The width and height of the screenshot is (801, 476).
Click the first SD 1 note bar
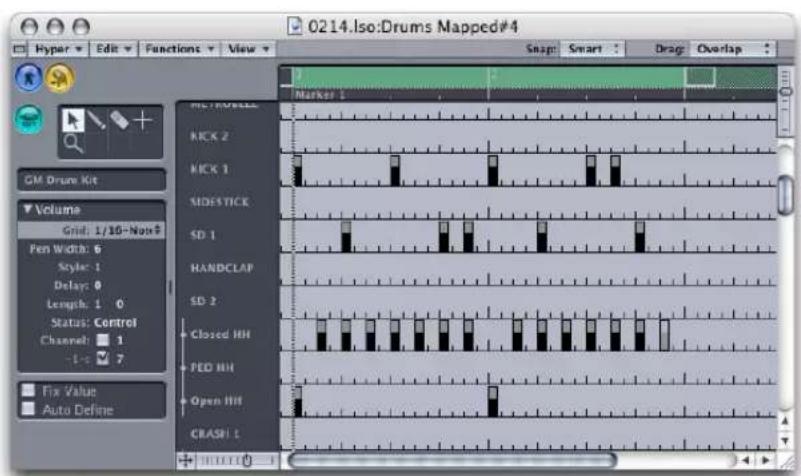point(346,237)
